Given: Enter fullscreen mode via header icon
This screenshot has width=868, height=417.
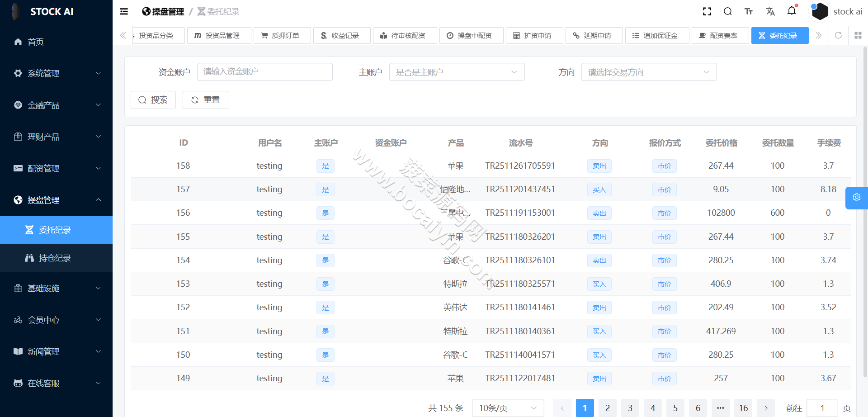Looking at the screenshot, I should coord(707,12).
